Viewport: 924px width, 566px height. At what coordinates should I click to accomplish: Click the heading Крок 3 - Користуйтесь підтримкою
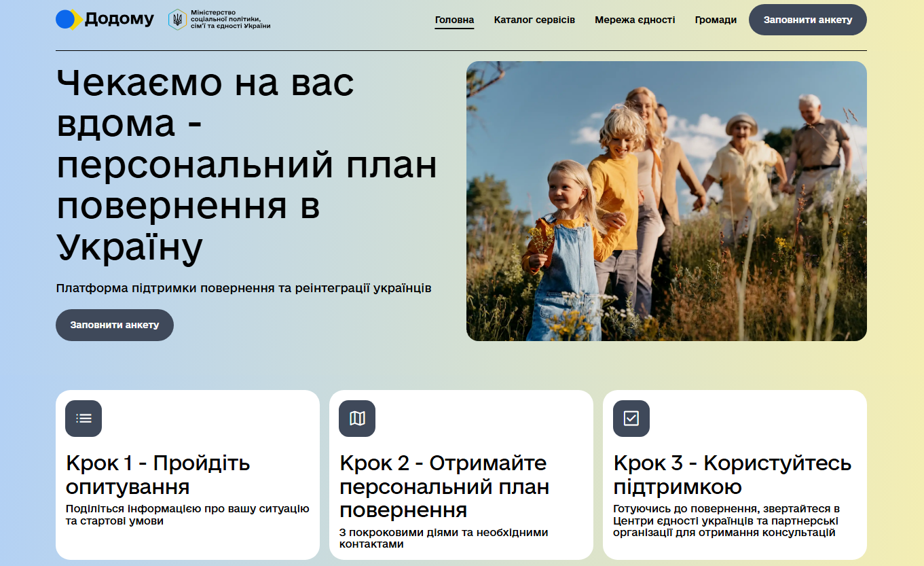pos(733,475)
